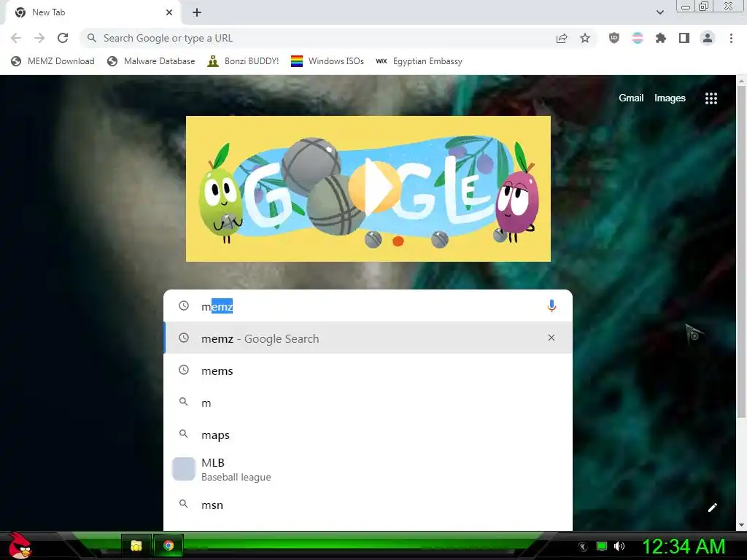Image resolution: width=747 pixels, height=560 pixels.
Task: Expand the tab search chevron
Action: 659,12
